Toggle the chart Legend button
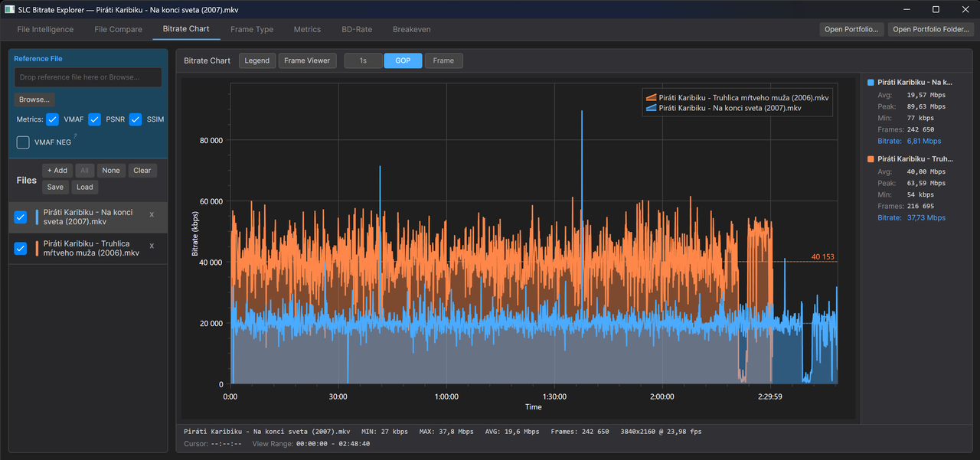The width and height of the screenshot is (980, 460). click(x=257, y=60)
